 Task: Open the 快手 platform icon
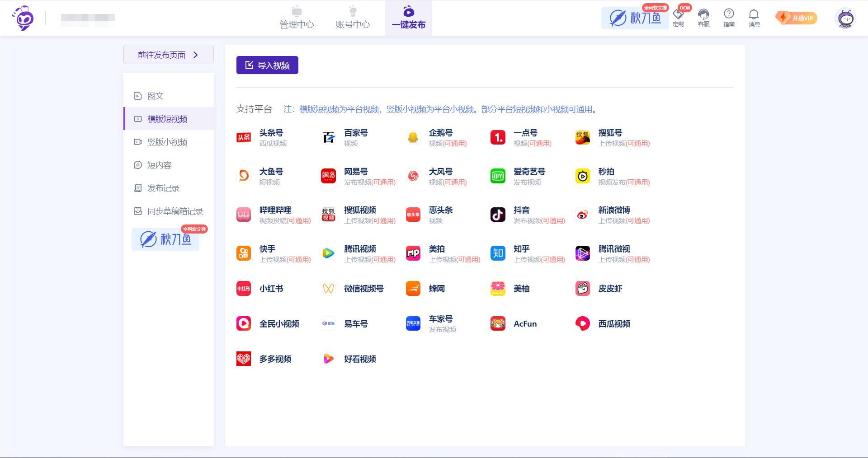(x=244, y=253)
